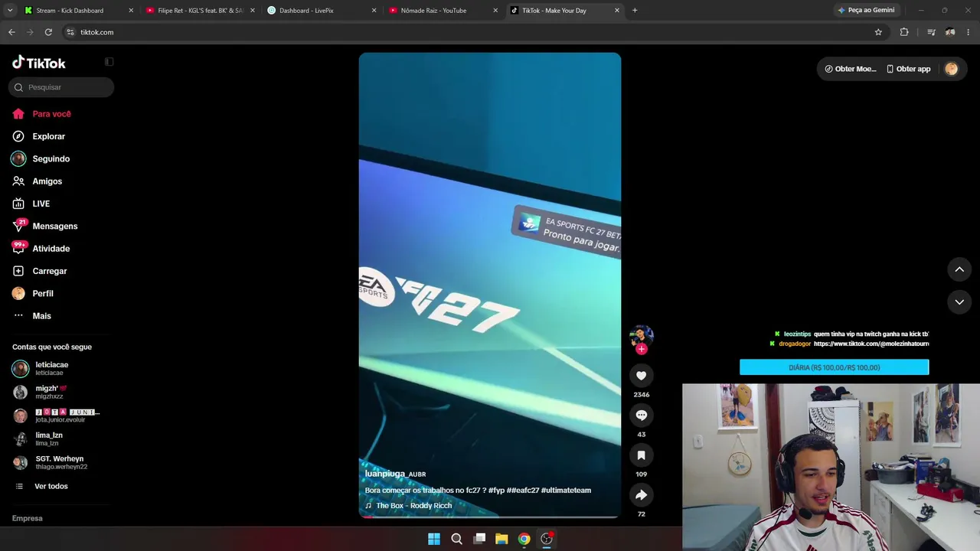The height and width of the screenshot is (551, 980).
Task: Open the TikTok profile avatar menu
Action: click(951, 69)
